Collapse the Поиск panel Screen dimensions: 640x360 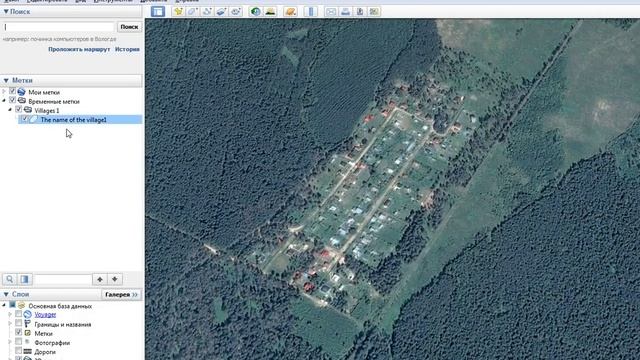[x=6, y=11]
